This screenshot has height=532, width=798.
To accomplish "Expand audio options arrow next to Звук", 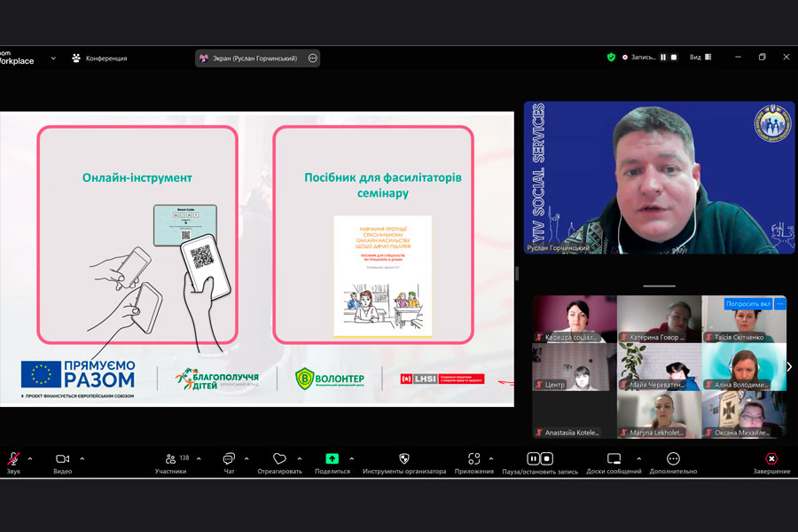I will [x=30, y=458].
